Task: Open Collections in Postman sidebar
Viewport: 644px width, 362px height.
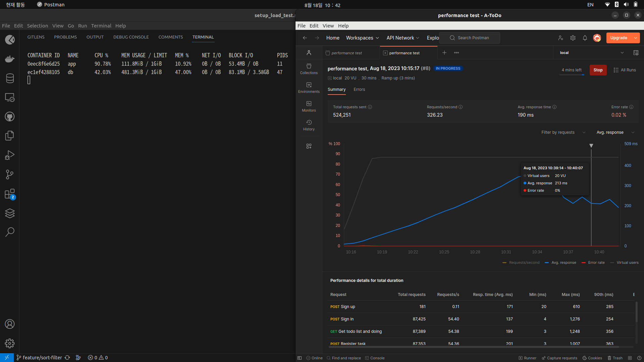Action: (x=309, y=69)
